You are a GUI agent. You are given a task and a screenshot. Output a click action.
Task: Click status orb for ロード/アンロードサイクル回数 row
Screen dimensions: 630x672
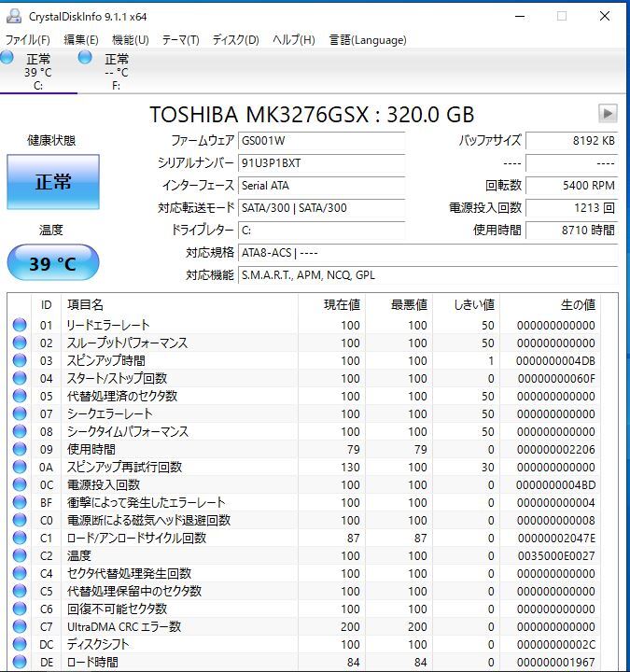(20, 538)
